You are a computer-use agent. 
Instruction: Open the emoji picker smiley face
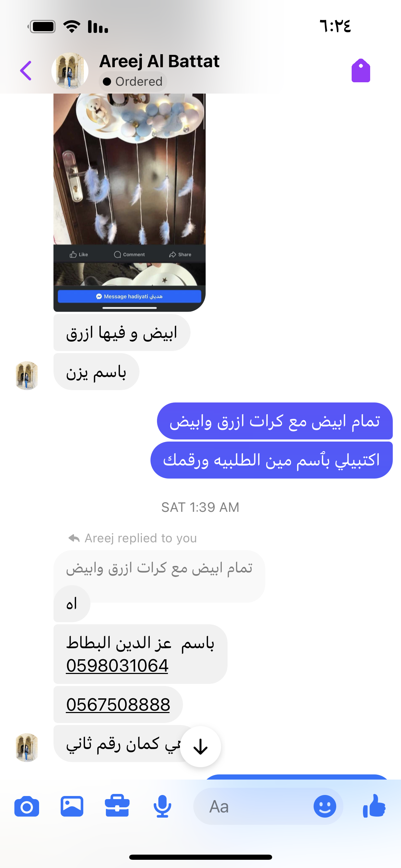tap(325, 806)
